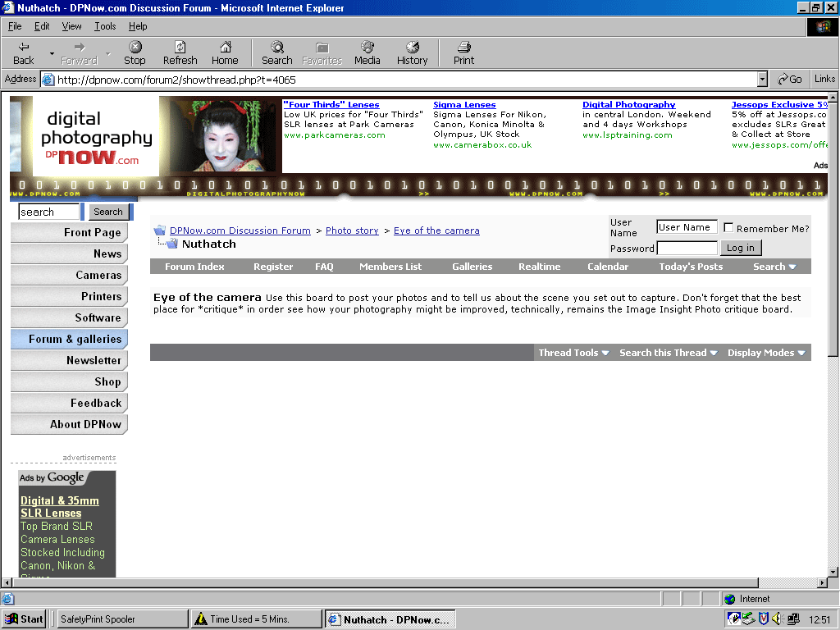The height and width of the screenshot is (630, 840).
Task: Open the Search pane toolbar icon
Action: tap(277, 48)
